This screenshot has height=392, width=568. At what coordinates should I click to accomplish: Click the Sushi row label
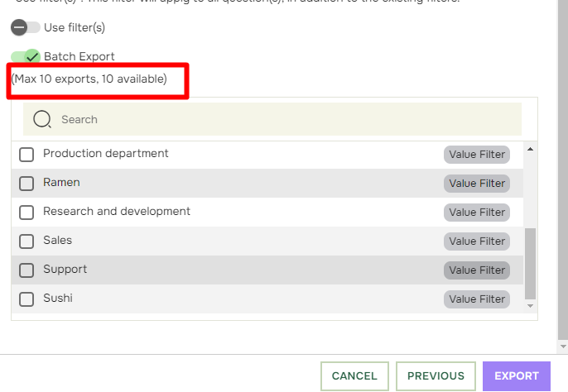click(x=58, y=299)
